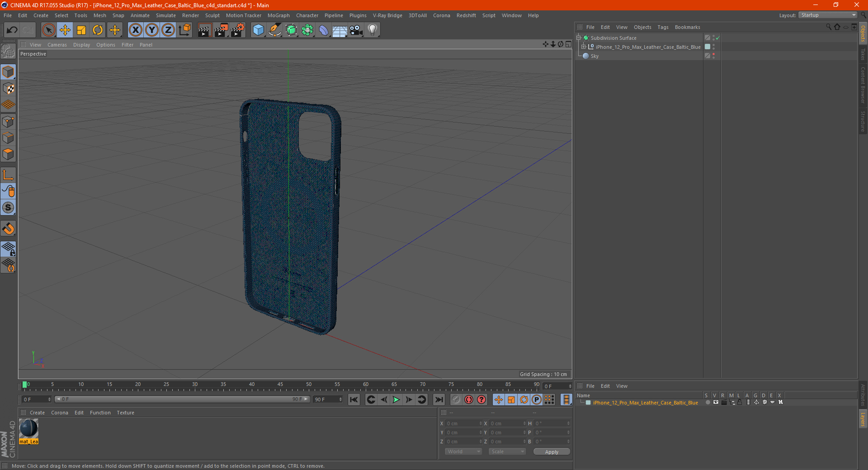Add a Light object
This screenshot has height=470, width=868.
373,30
